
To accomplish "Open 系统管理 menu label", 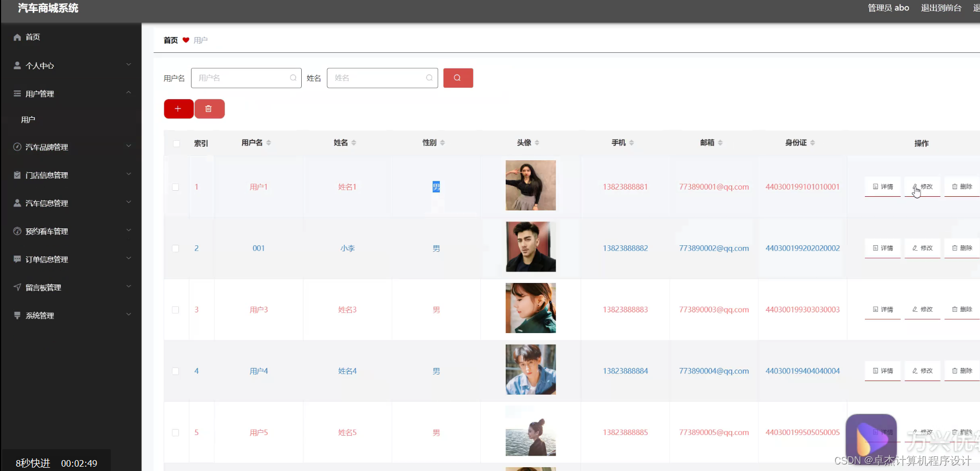I will (40, 316).
